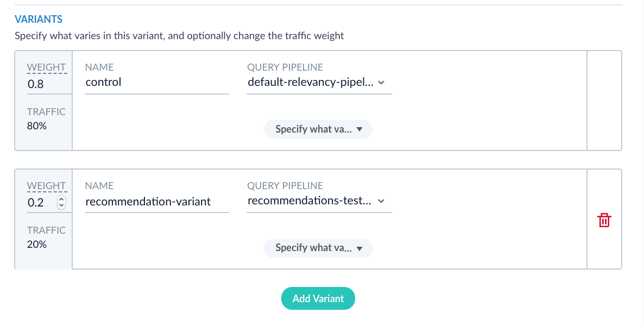644x325 pixels.
Task: Click the QUERY PIPELINE label in recommendation-variant
Action: pyautogui.click(x=285, y=186)
